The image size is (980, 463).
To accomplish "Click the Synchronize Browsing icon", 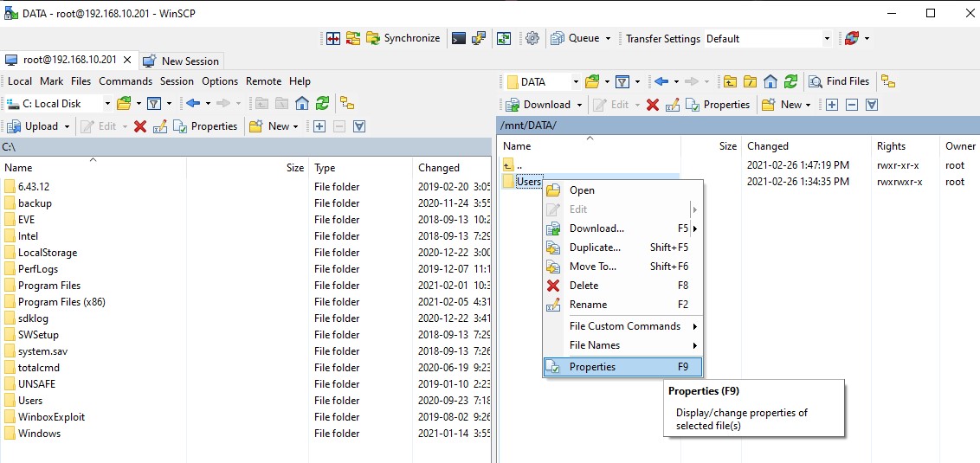I will (x=354, y=38).
